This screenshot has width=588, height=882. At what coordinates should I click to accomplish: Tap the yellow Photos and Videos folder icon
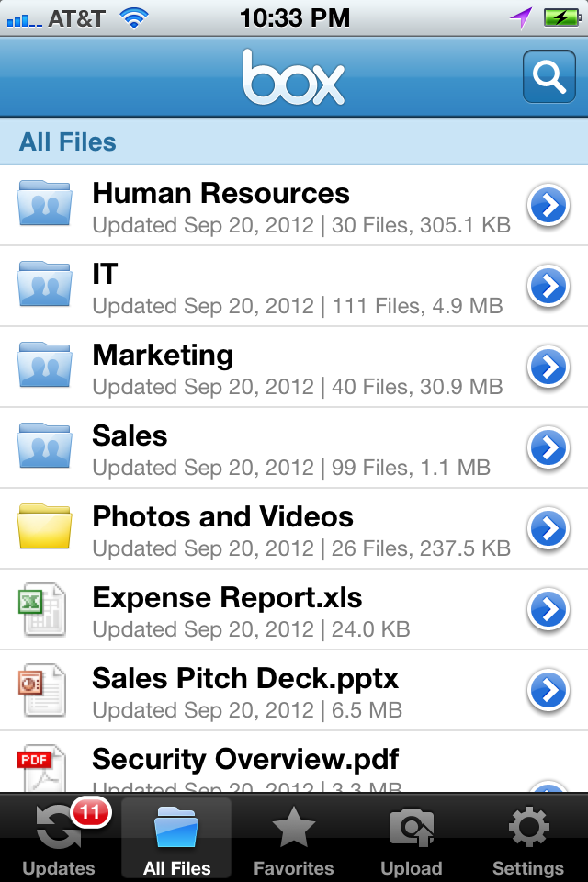point(44,528)
